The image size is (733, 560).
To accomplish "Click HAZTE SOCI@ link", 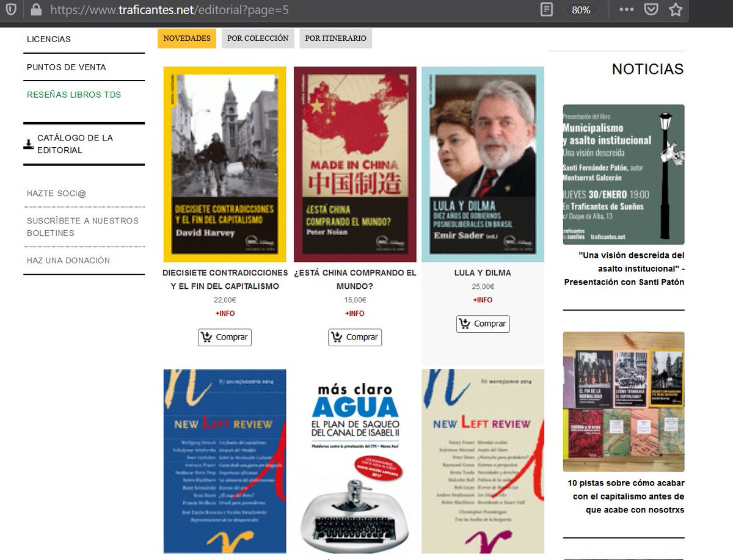I will [x=56, y=193].
